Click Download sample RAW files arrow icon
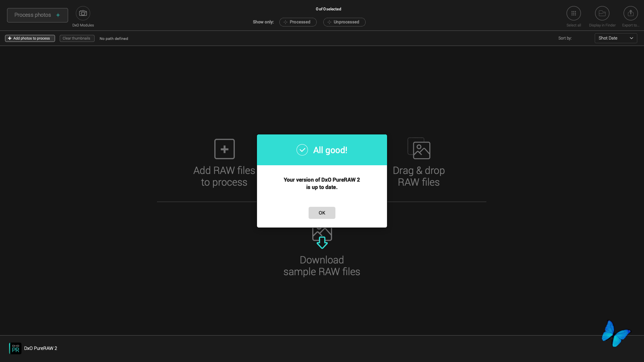644x362 pixels. tap(322, 242)
